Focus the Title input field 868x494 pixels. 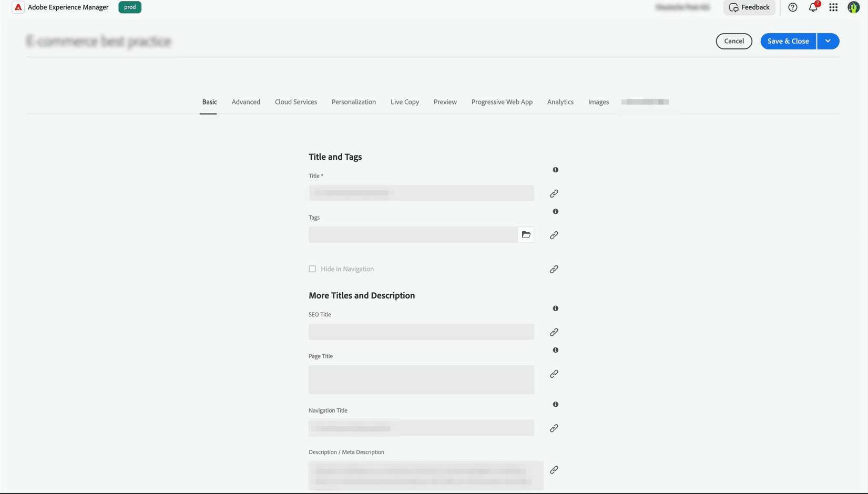pyautogui.click(x=421, y=193)
